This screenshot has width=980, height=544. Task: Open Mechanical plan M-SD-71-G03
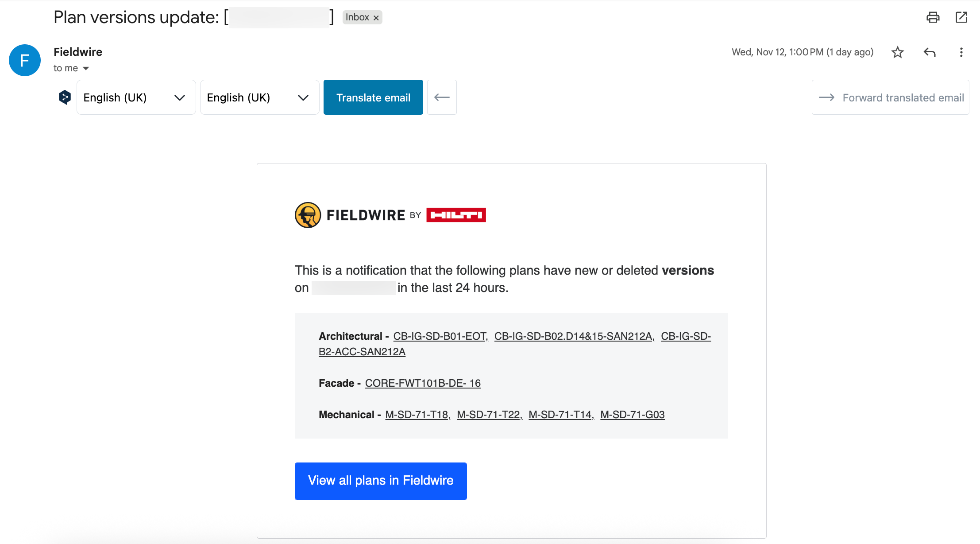click(632, 415)
